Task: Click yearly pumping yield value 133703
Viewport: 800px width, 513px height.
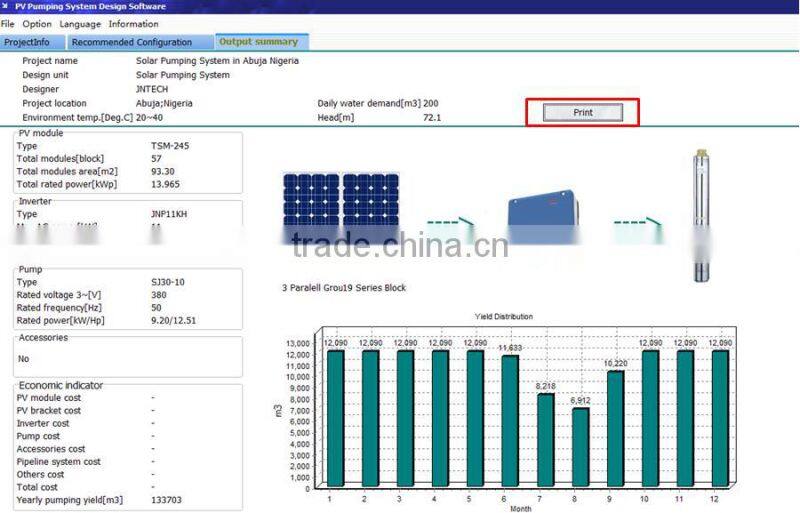Action: coord(166,500)
